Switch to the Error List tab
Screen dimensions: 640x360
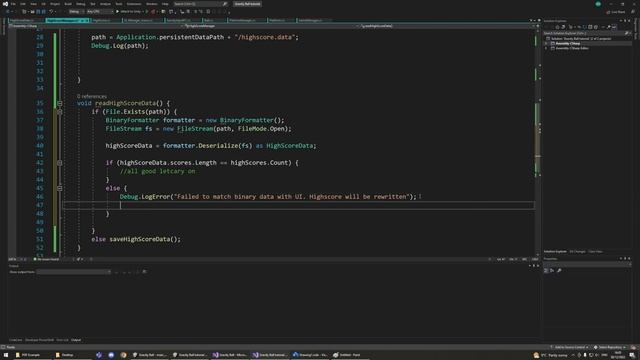tap(62, 340)
